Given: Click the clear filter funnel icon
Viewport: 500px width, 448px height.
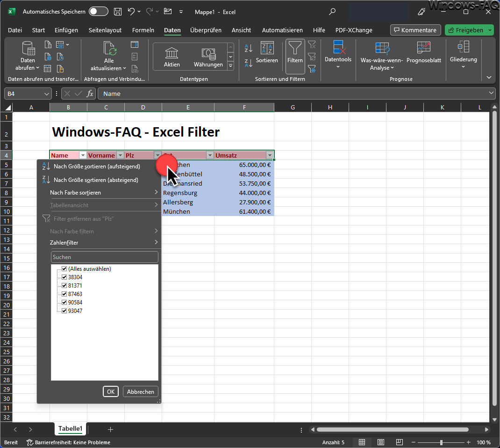Looking at the screenshot, I should [312, 44].
